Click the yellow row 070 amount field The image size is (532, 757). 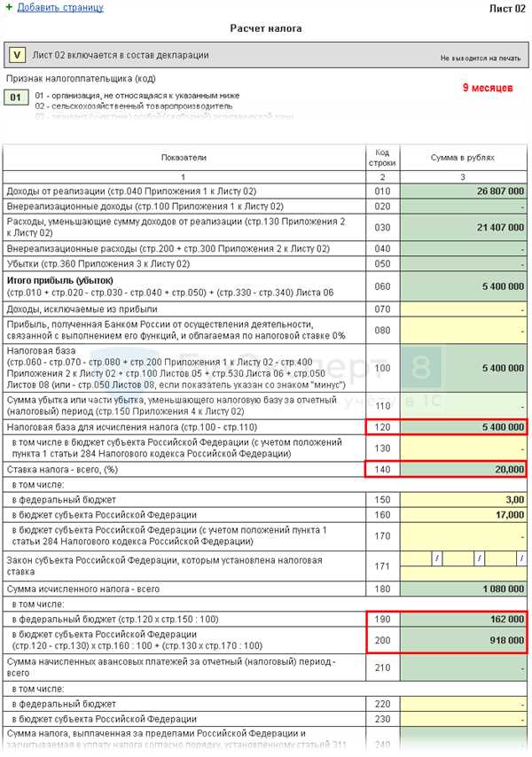pyautogui.click(x=464, y=309)
